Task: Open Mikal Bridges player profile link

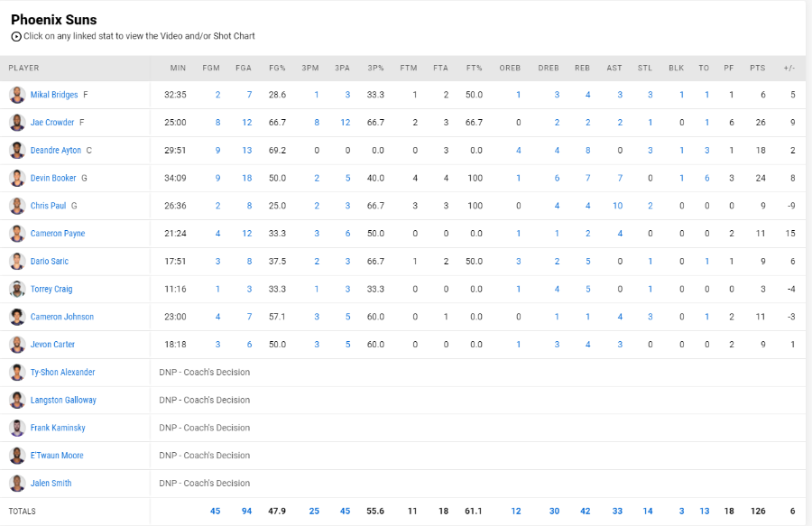Action: coord(54,95)
